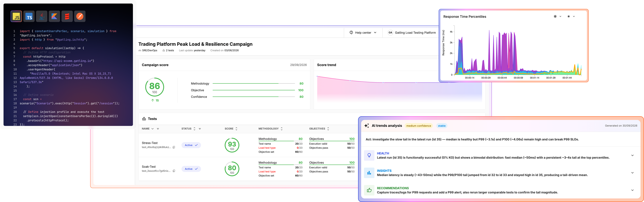Select the JavaScript language icon
The width and height of the screenshot is (644, 202).
point(16,17)
